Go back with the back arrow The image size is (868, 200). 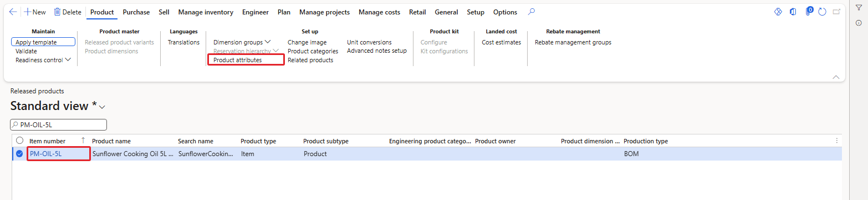[13, 12]
